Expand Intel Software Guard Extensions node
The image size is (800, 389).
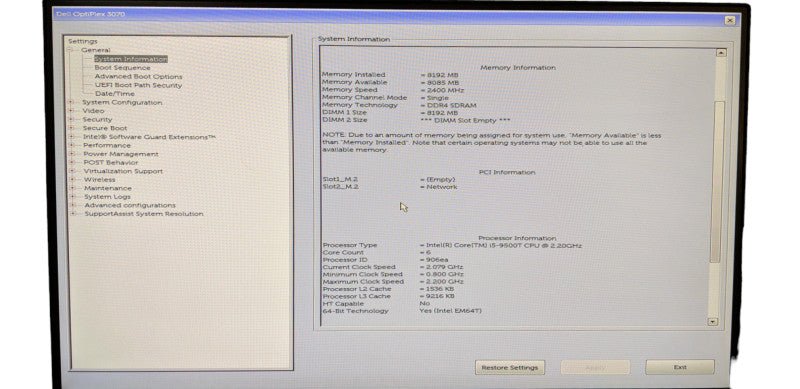point(71,137)
